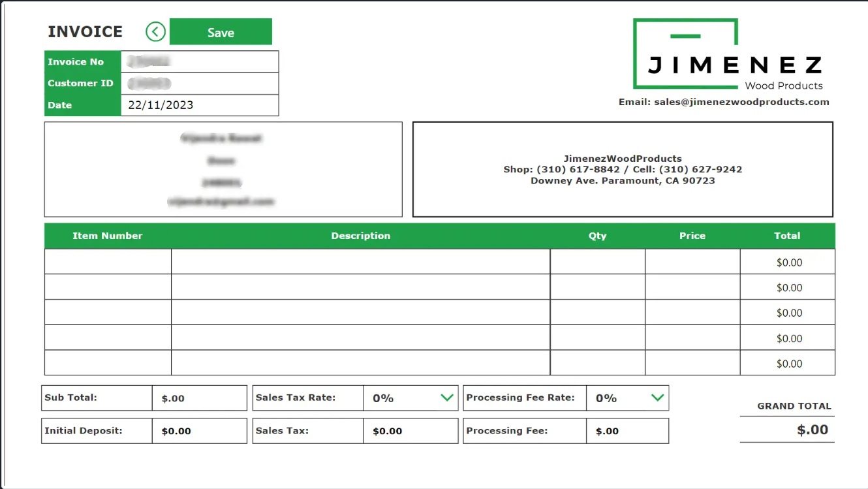The image size is (868, 489).
Task: Click the last row's Description cell
Action: 361,363
